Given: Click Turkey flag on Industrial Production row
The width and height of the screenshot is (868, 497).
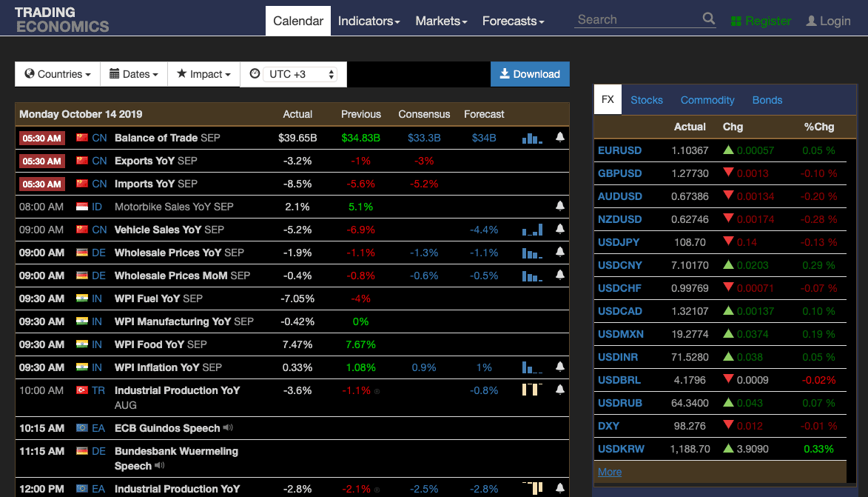Looking at the screenshot, I should click(x=82, y=390).
